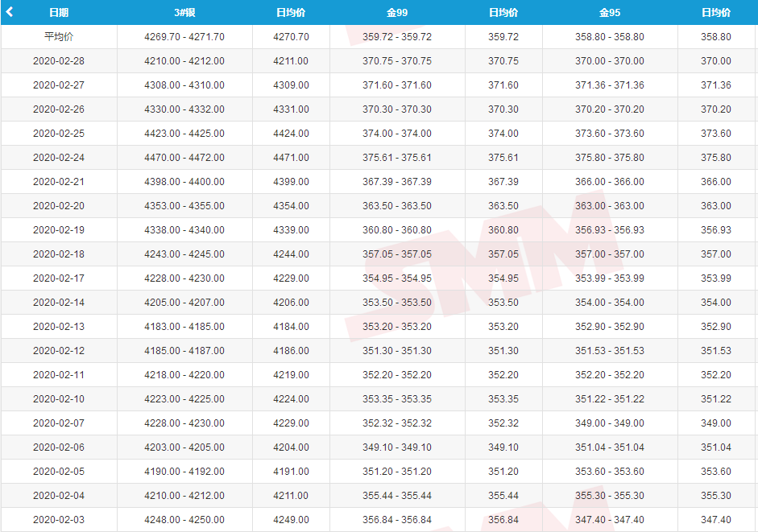
Task: Select the 349.10 - 349.10 price range cell
Action: 397,447
